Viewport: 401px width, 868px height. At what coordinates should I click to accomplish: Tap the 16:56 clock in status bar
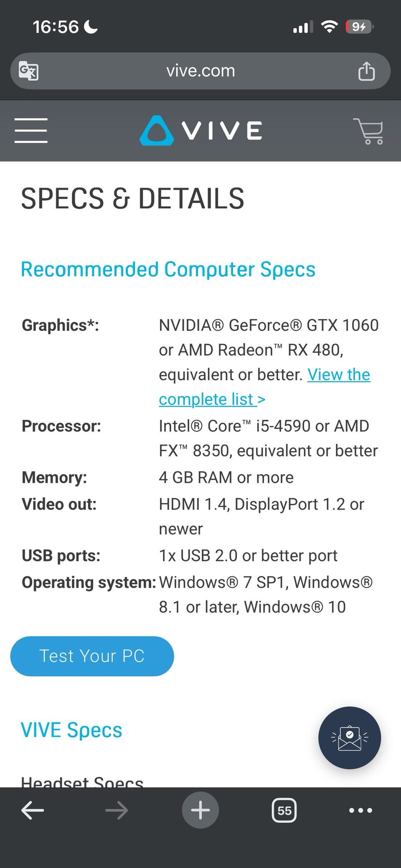56,27
